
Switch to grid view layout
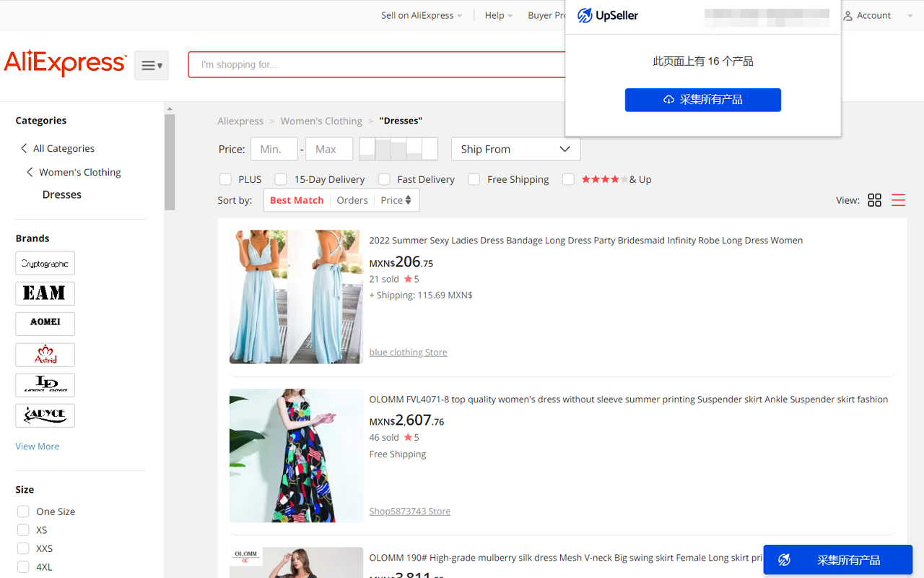pos(874,200)
